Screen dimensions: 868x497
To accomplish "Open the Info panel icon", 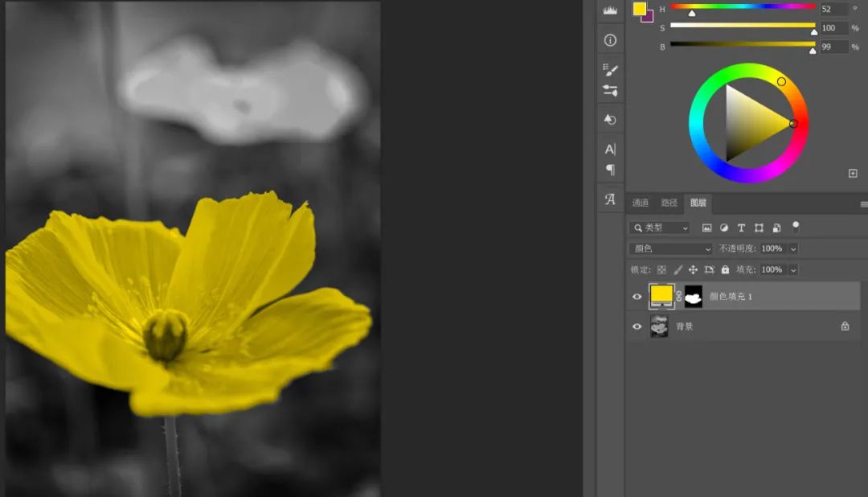I will 610,40.
